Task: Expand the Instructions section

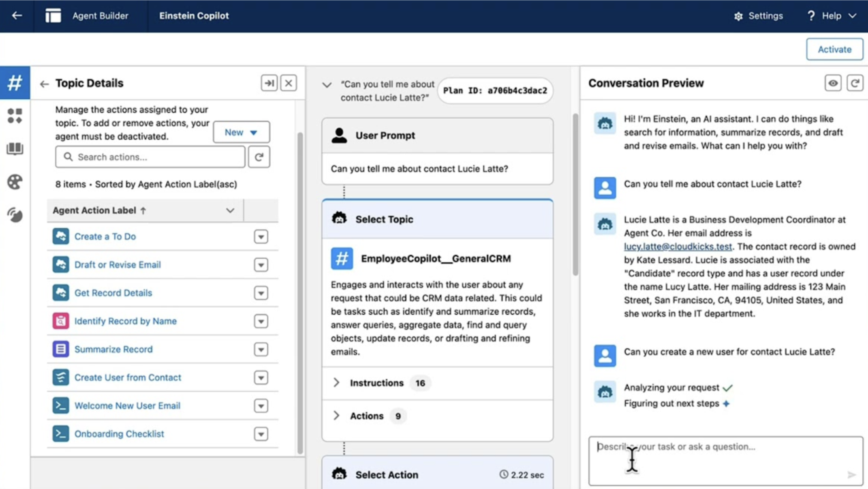Action: 336,383
